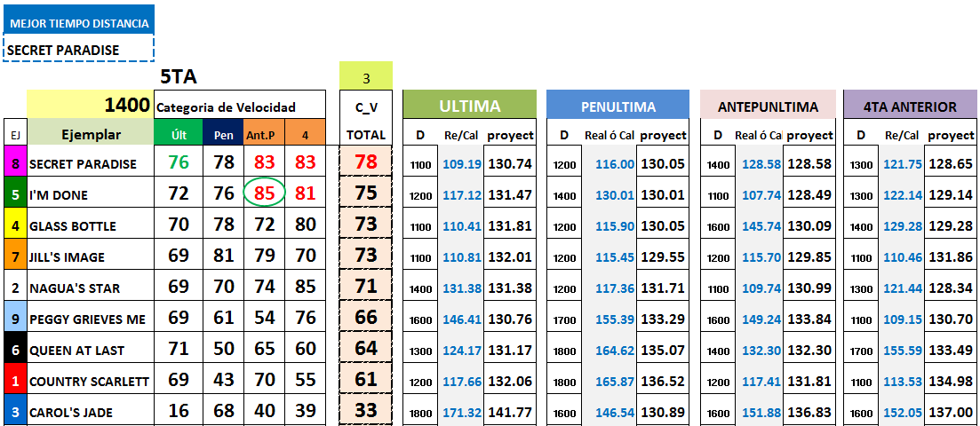This screenshot has height=426, width=980.
Task: Select the Categoria de Velocidad heading
Action: [239, 106]
